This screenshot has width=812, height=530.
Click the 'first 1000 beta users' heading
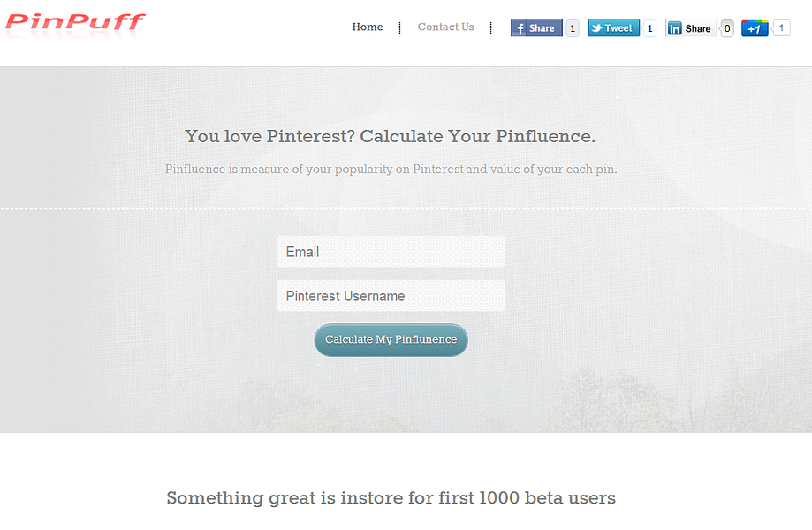[391, 498]
